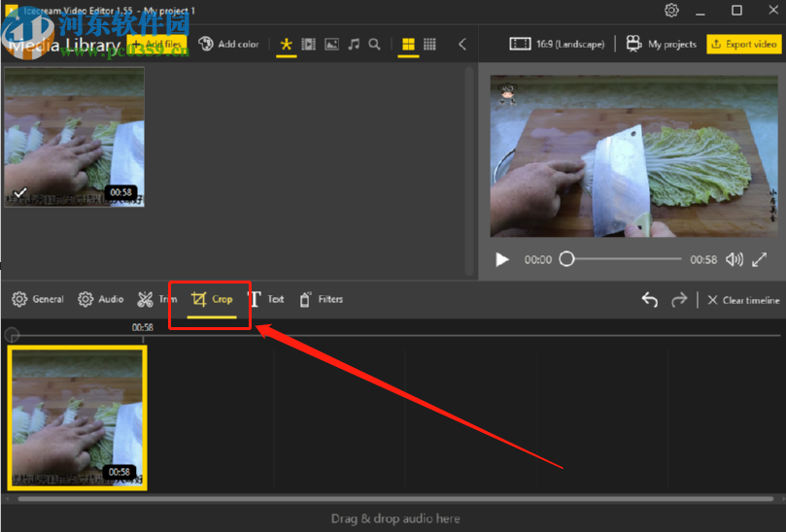Collapse the Media Library panel arrow

pos(462,44)
